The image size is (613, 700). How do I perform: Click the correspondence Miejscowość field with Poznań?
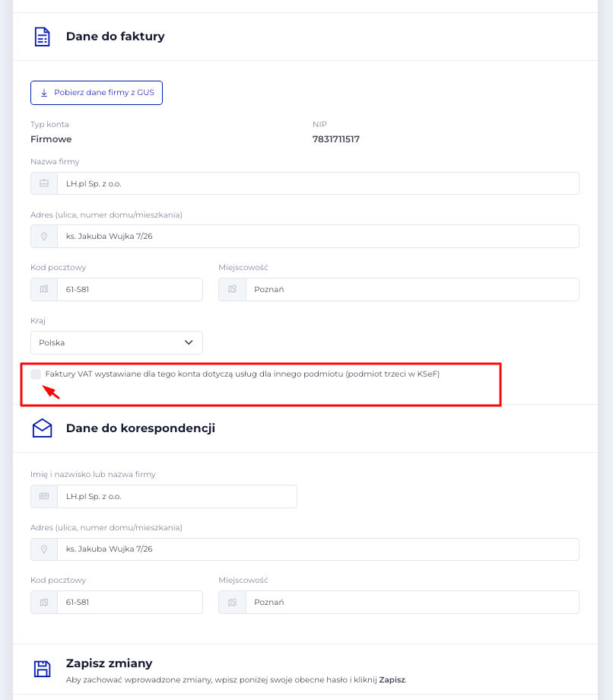411,602
